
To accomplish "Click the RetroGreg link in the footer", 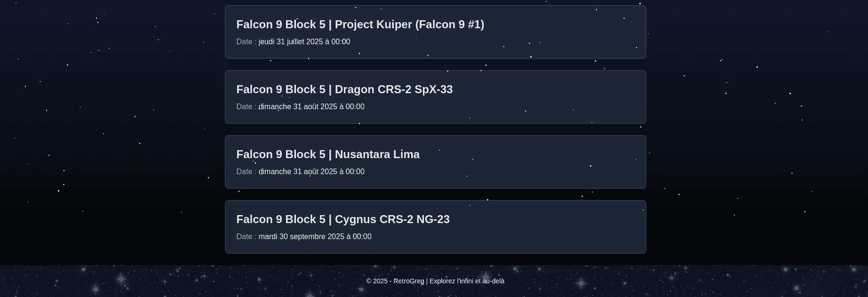I will [408, 281].
